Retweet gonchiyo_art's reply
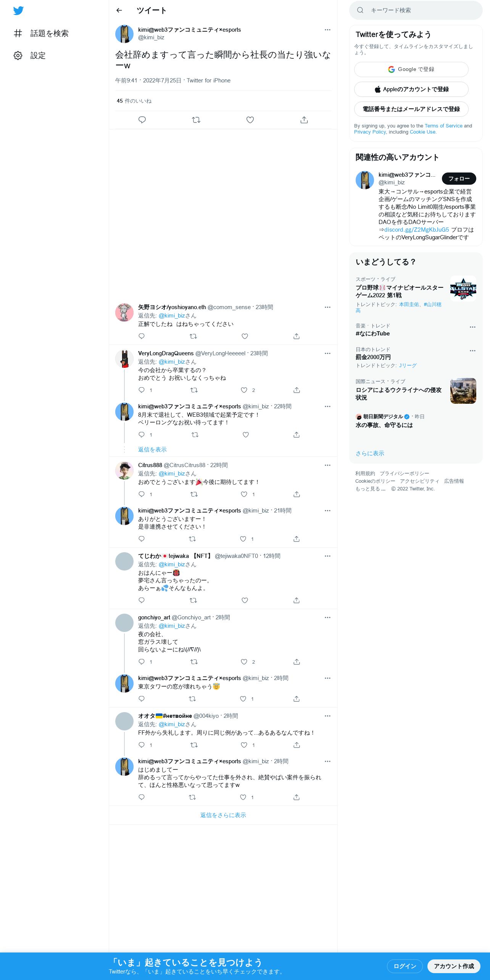The width and height of the screenshot is (490, 980). click(x=194, y=662)
